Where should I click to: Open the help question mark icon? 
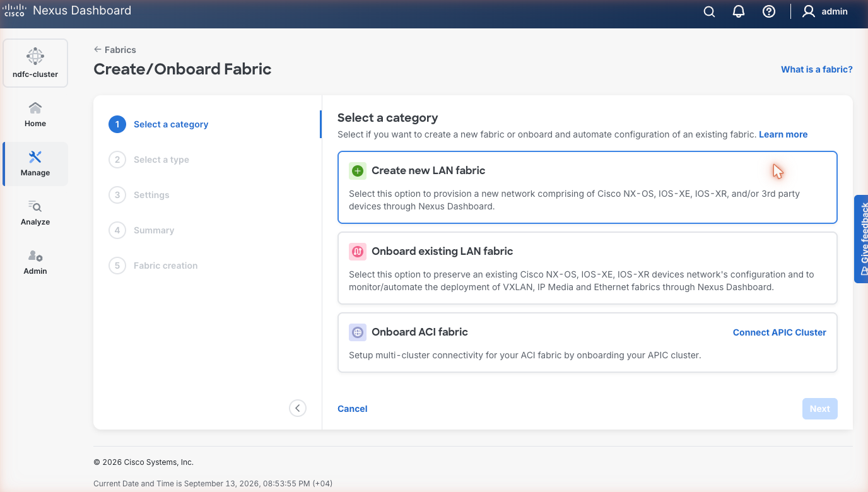[x=768, y=11]
